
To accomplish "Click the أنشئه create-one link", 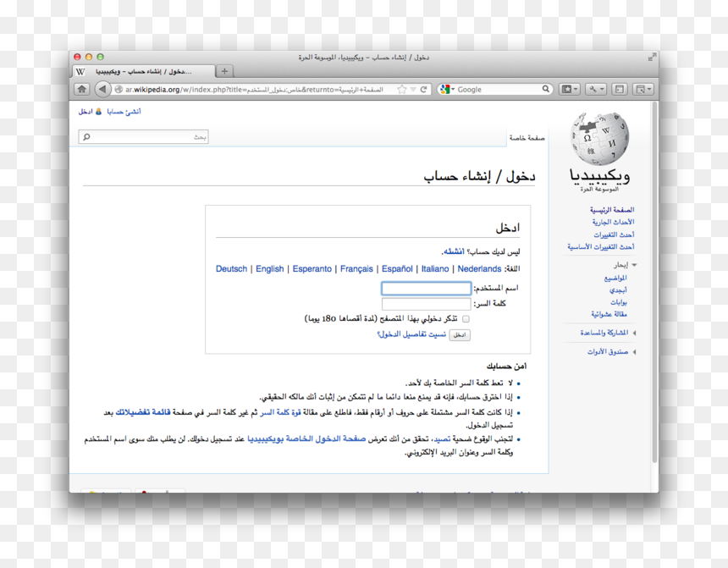I will point(454,251).
